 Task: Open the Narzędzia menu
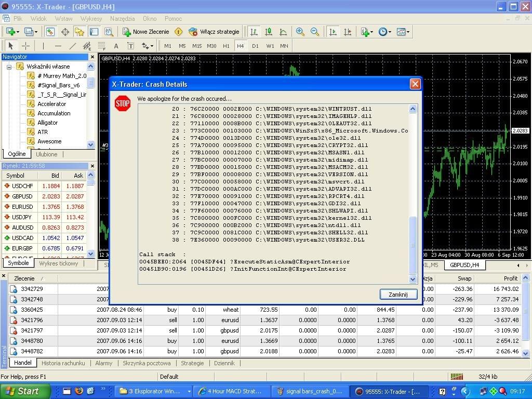pos(122,19)
